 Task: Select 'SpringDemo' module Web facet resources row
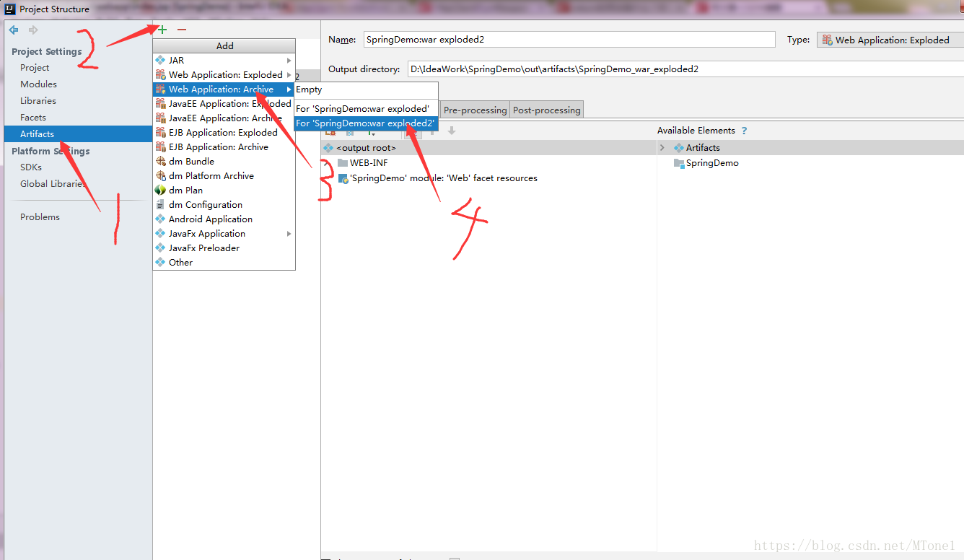[488, 178]
